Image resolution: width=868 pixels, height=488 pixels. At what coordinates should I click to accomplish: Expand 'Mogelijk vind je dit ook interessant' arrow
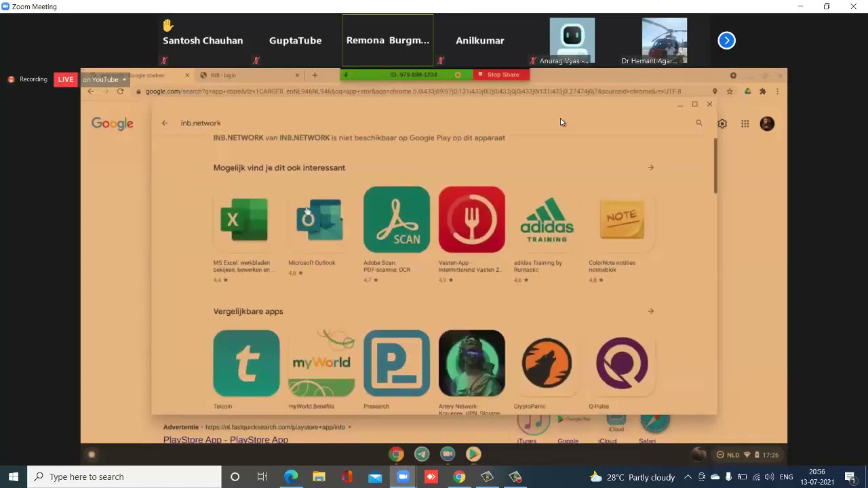pyautogui.click(x=650, y=167)
